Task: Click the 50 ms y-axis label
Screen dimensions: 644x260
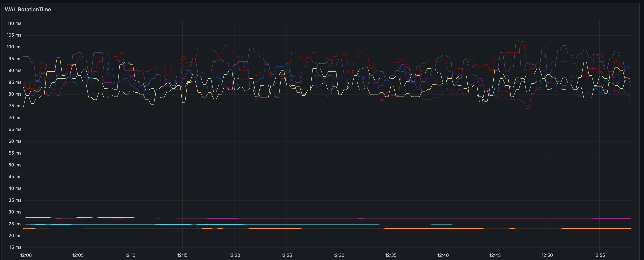Action: click(x=15, y=165)
